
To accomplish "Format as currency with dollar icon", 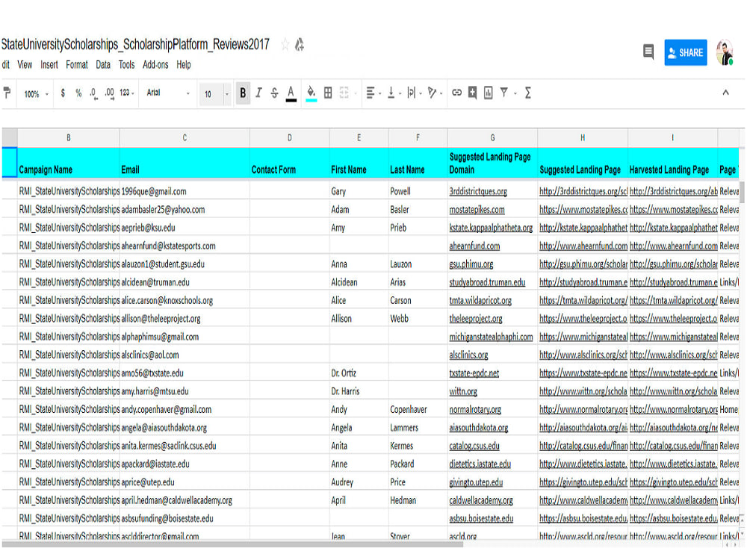I will pyautogui.click(x=63, y=93).
